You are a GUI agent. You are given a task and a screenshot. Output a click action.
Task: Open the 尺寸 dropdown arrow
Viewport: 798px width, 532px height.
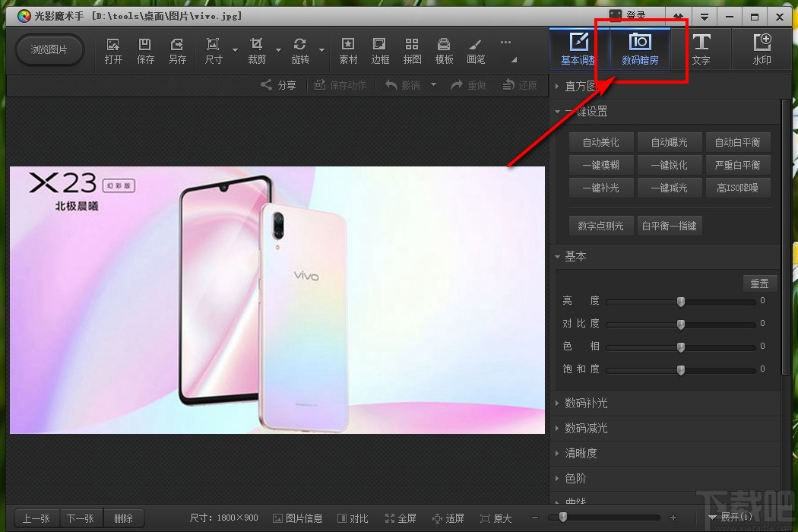[235, 50]
